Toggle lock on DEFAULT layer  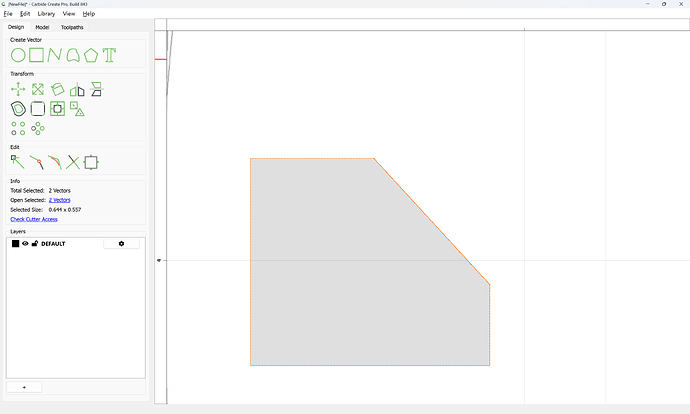[x=35, y=243]
